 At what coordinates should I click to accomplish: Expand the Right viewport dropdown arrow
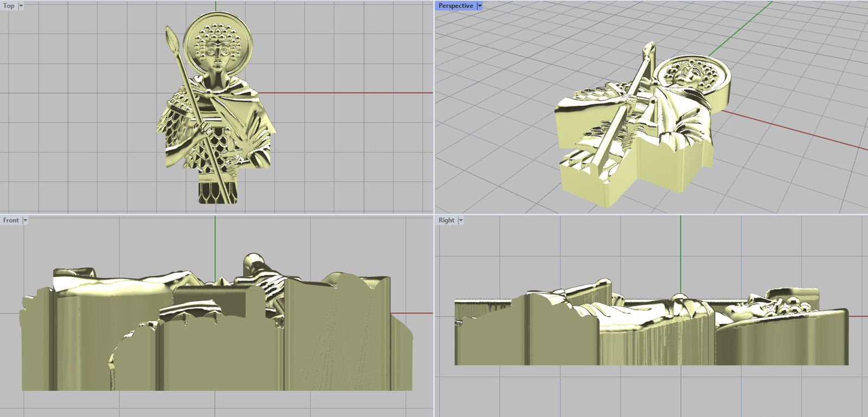461,220
